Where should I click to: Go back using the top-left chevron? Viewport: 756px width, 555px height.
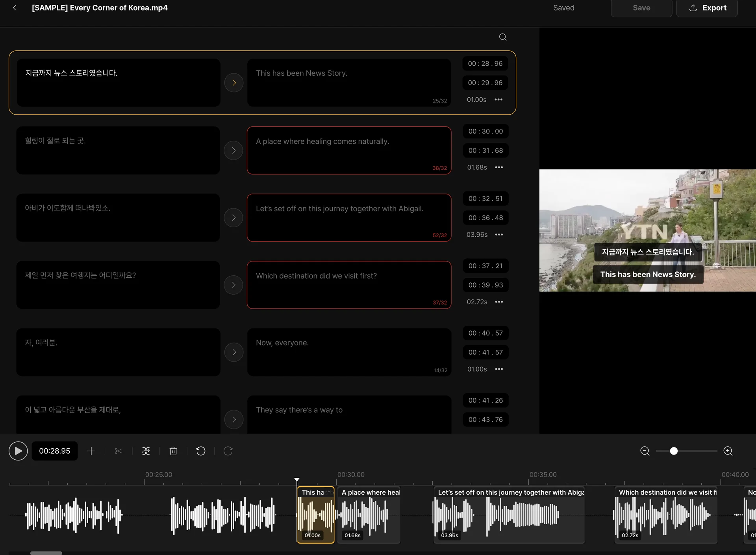click(x=15, y=7)
